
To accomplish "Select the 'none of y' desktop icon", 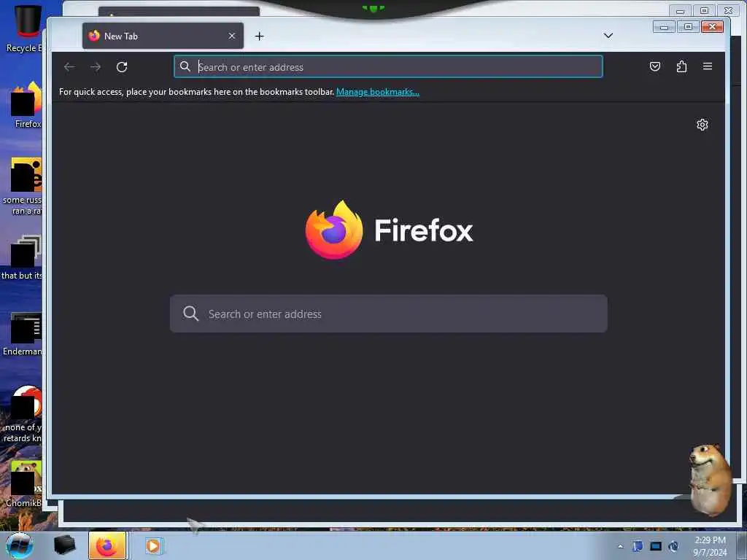I will point(23,414).
